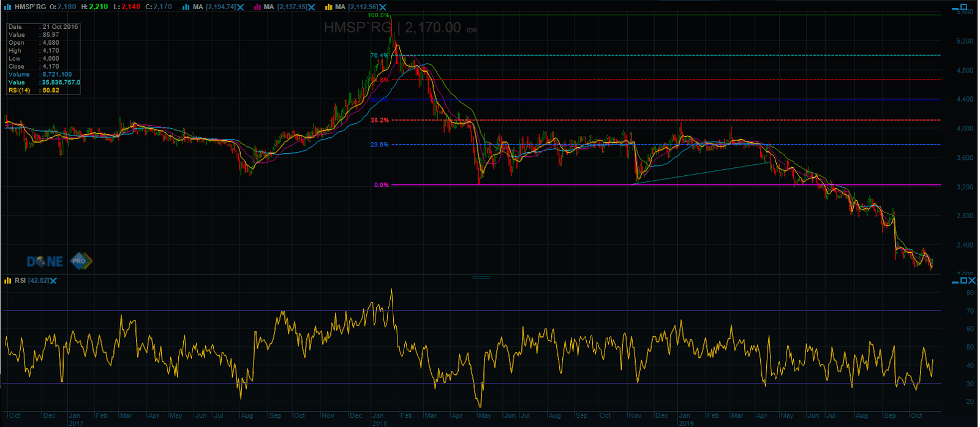Image resolution: width=980 pixels, height=427 pixels.
Task: Click the Jan 2018 time axis label
Action: tap(379, 419)
